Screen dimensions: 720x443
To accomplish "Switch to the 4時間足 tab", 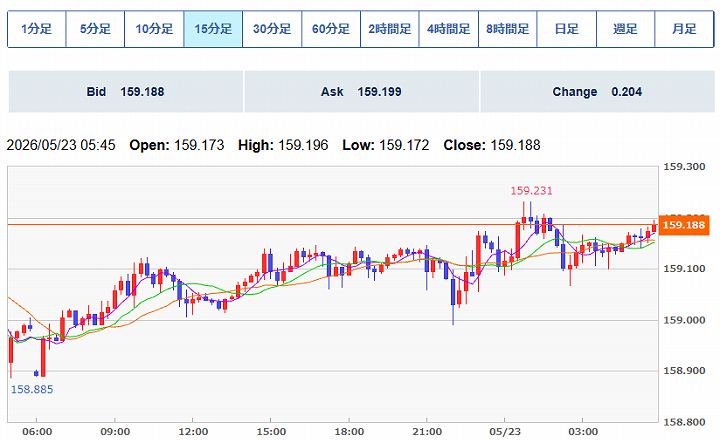I will pos(449,29).
